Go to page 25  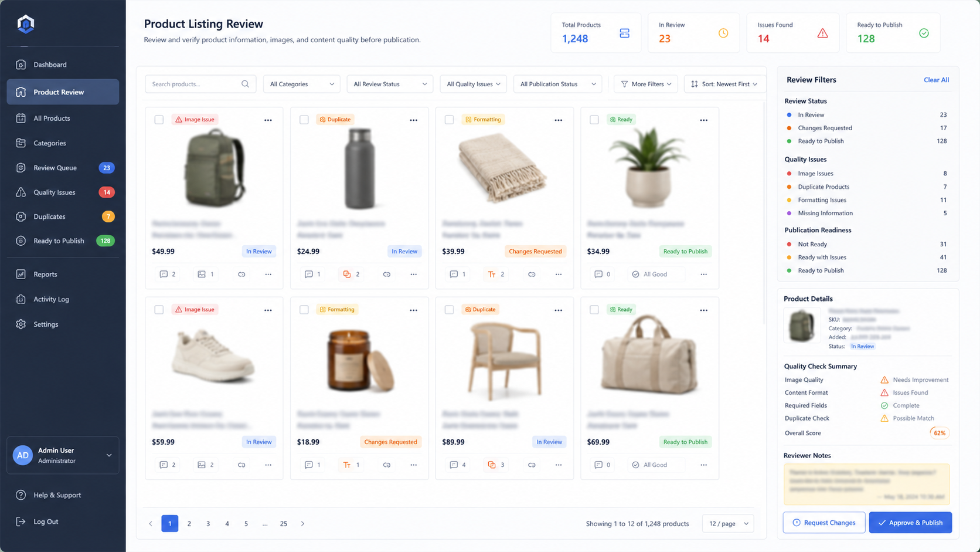tap(284, 523)
